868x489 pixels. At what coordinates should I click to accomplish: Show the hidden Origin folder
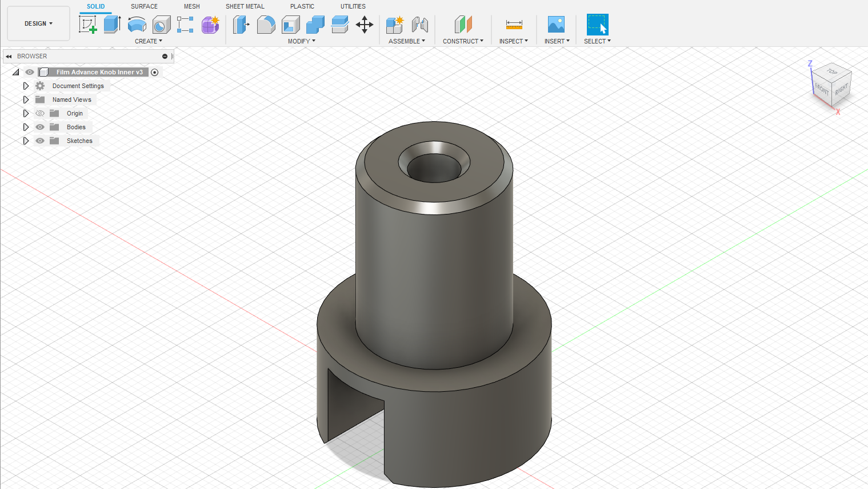click(x=40, y=113)
